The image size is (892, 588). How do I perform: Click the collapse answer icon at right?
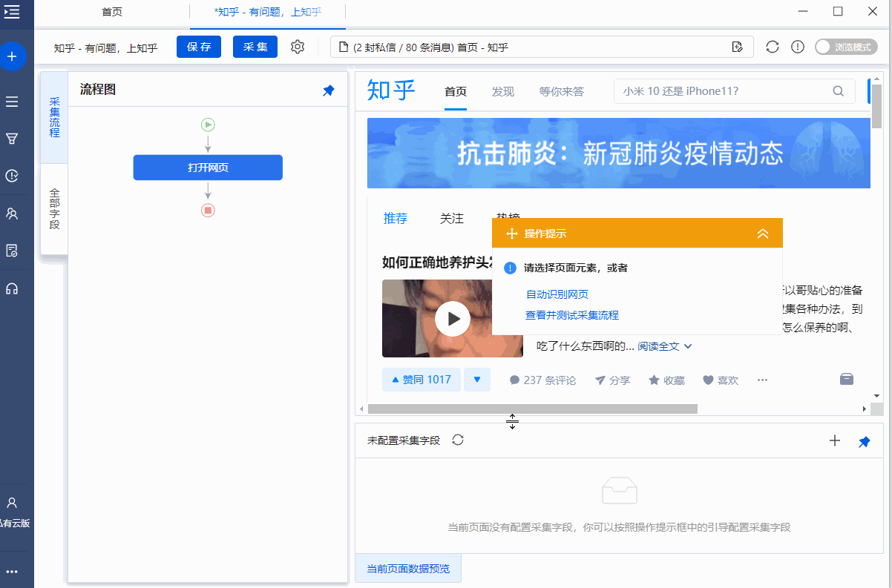click(x=847, y=379)
